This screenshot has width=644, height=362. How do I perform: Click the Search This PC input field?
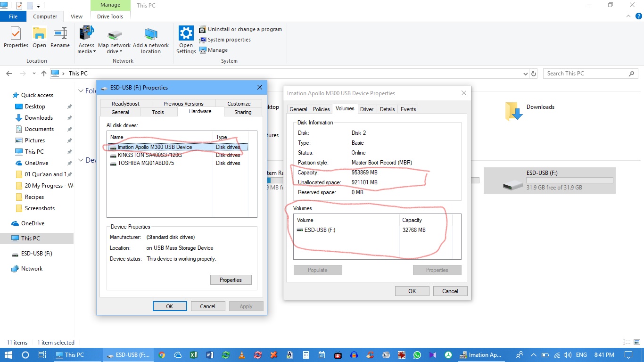(585, 73)
